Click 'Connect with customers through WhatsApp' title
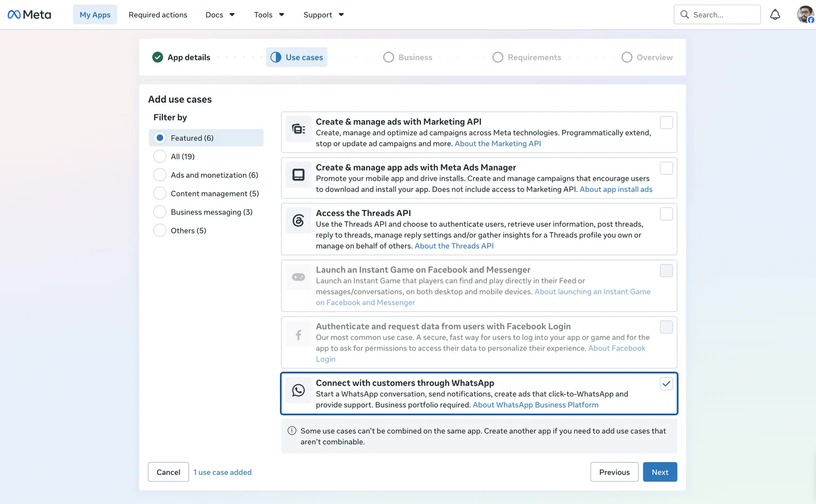 (405, 383)
